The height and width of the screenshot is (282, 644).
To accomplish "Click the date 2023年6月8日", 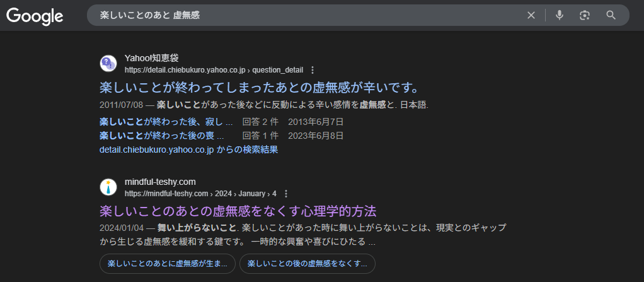I will 316,136.
